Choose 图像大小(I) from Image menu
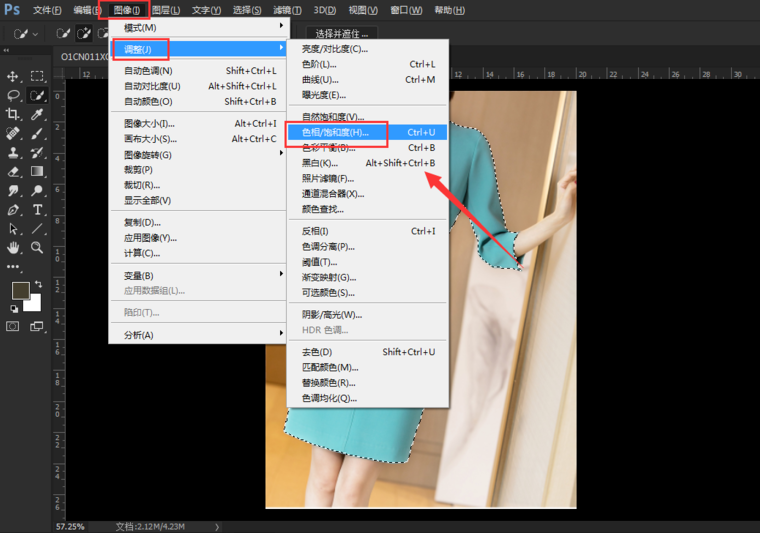This screenshot has width=760, height=533. (199, 124)
